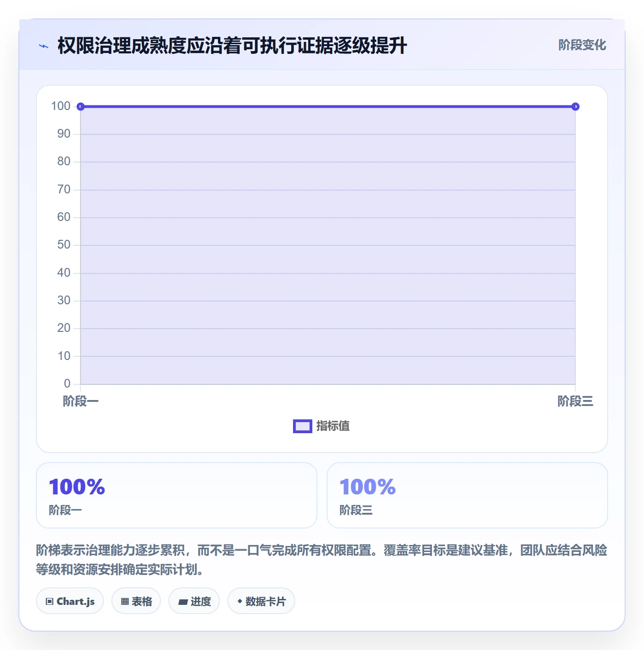Click the y-axis value 100
644x650 pixels.
point(61,106)
